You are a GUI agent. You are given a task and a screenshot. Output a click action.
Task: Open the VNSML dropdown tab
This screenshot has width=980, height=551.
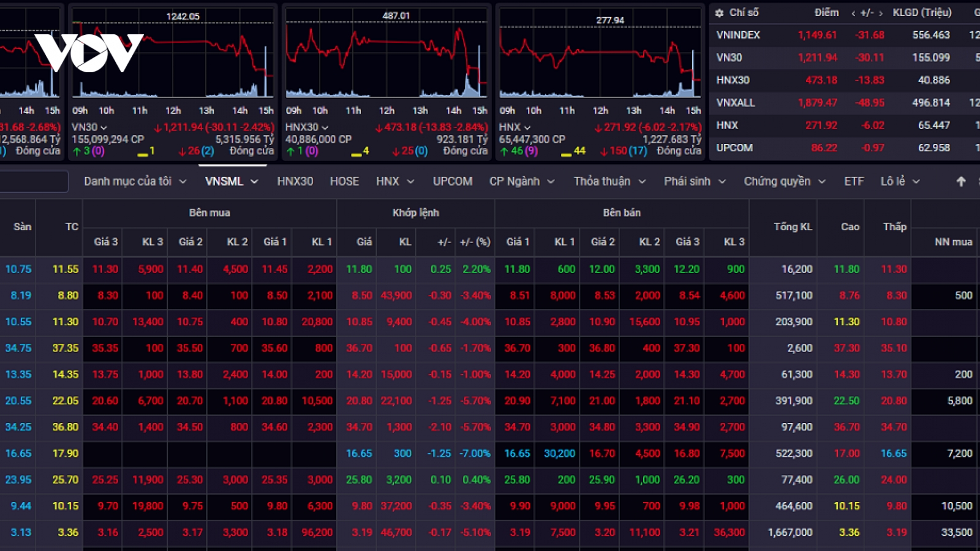point(232,181)
